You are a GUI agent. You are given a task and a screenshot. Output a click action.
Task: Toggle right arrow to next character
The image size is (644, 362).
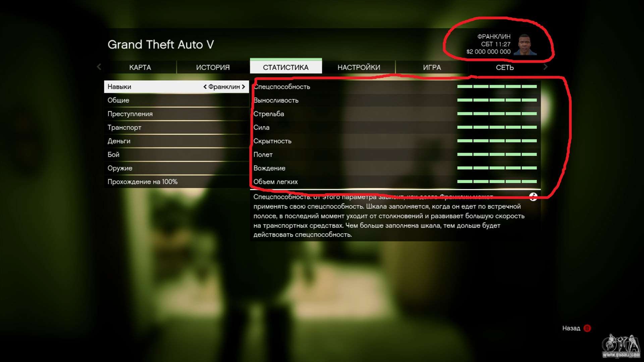[x=244, y=86]
